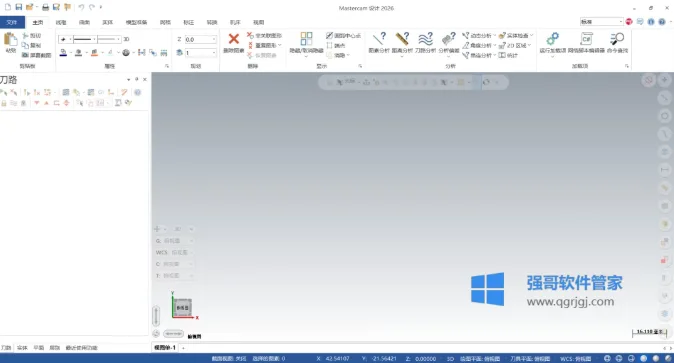Screen dimensions: 674x363
Task: Open the 标准 combo box at top right
Action: click(601, 22)
